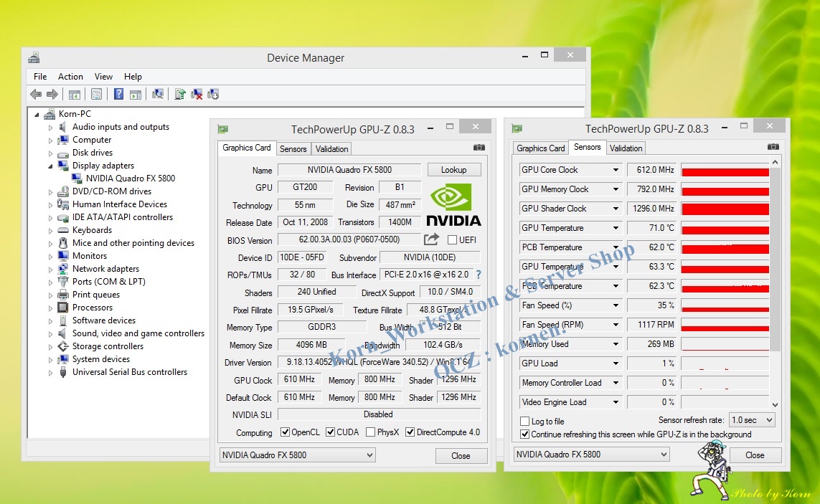Open the GPU Core Clock sensor dropdown
This screenshot has height=504, width=820.
(x=616, y=170)
